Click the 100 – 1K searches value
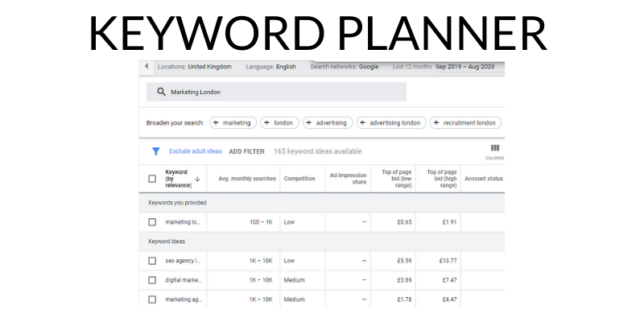Image resolution: width=644 pixels, height=322 pixels. coord(261,222)
